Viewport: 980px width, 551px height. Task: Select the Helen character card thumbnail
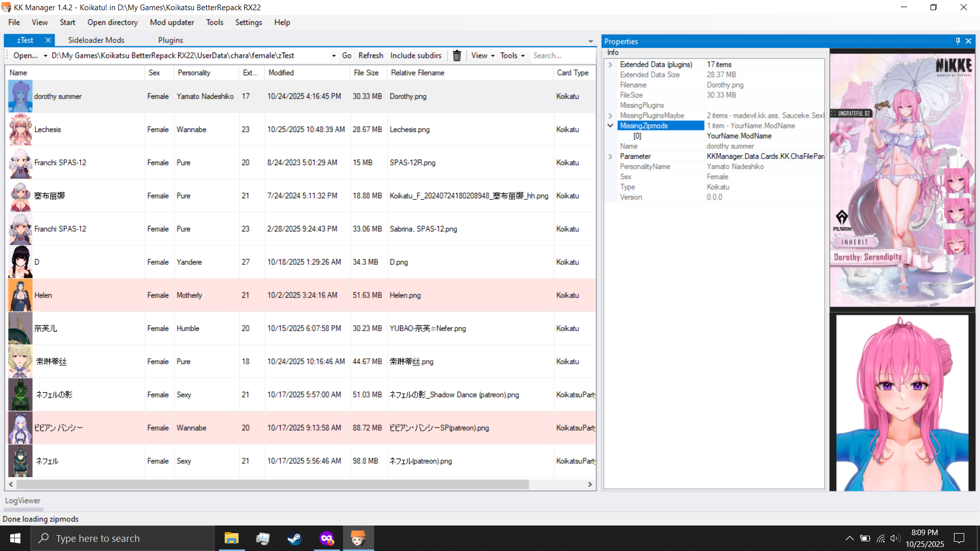click(x=20, y=295)
